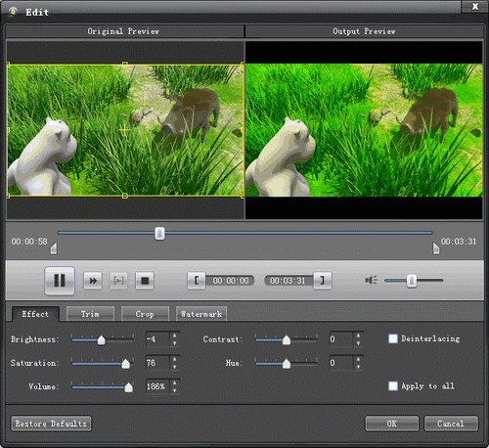Mute audio via the speaker icon

[372, 280]
